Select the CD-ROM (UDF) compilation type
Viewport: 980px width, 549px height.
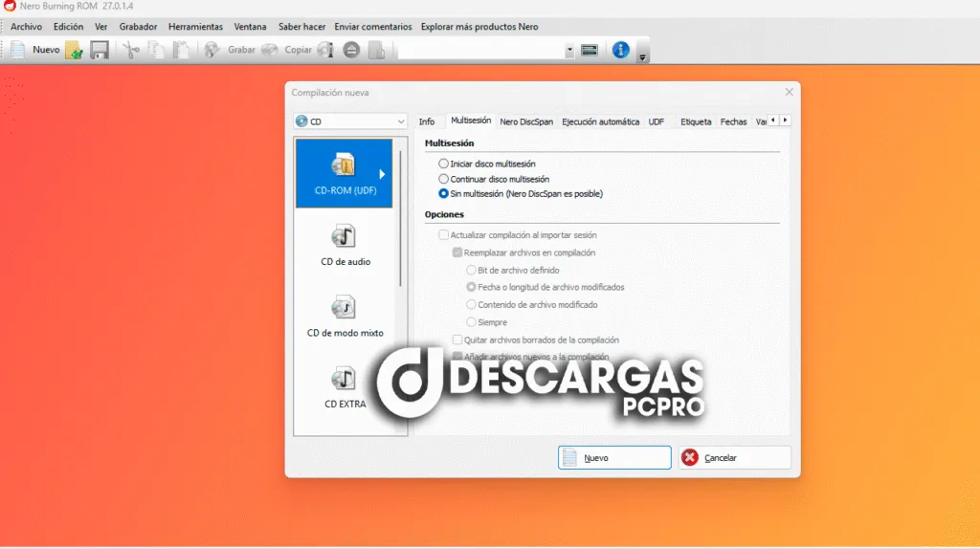(x=344, y=172)
